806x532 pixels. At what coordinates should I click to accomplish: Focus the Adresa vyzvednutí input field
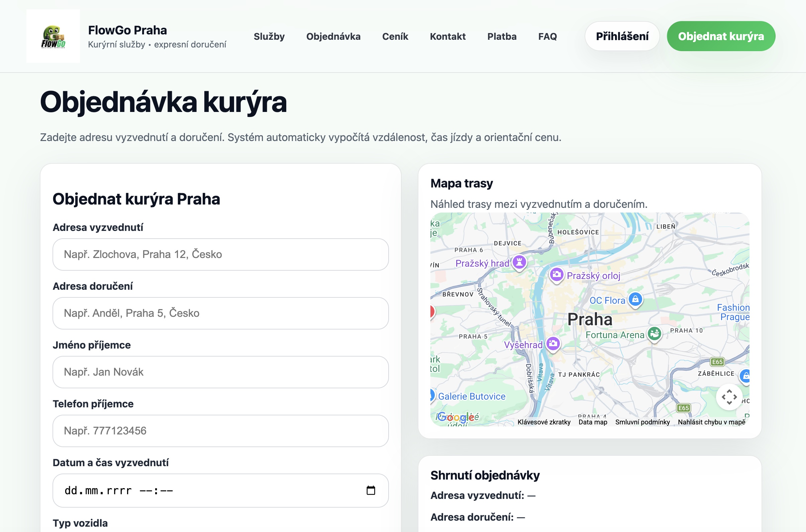[221, 254]
